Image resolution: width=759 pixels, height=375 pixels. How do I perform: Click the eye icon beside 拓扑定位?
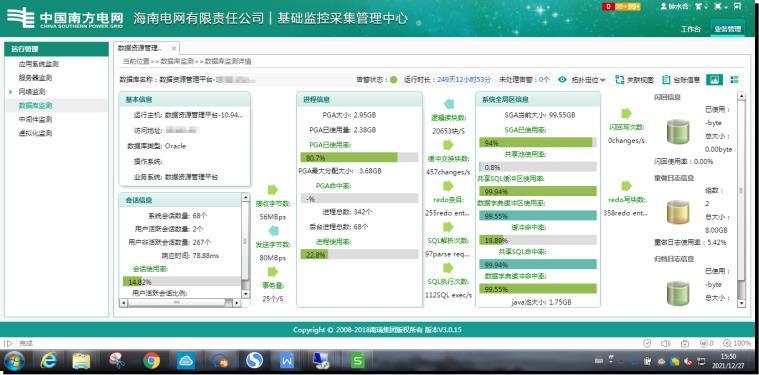pyautogui.click(x=562, y=80)
